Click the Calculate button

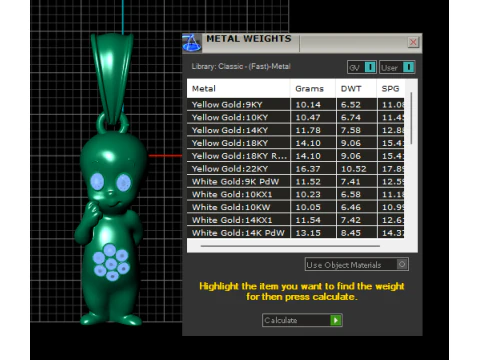coord(302,320)
